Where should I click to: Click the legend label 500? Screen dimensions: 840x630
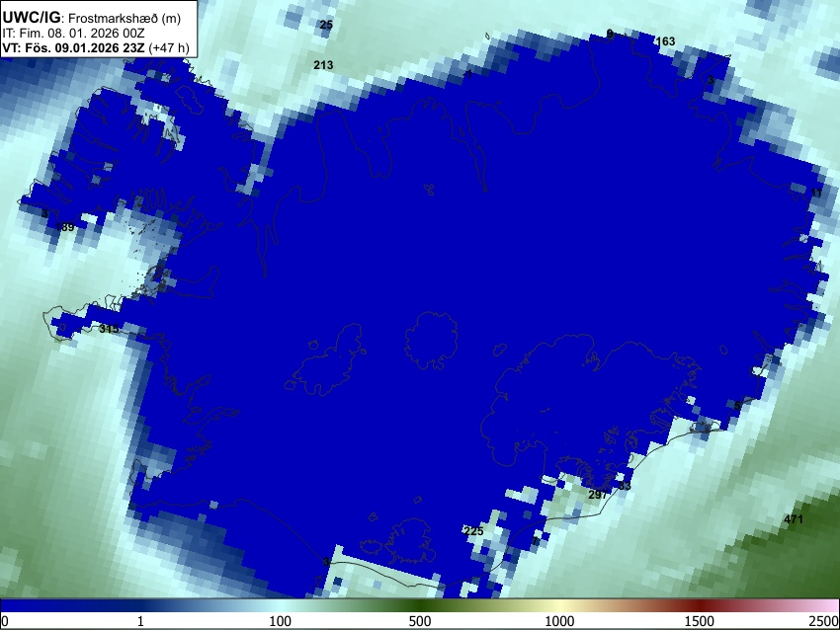pyautogui.click(x=420, y=621)
